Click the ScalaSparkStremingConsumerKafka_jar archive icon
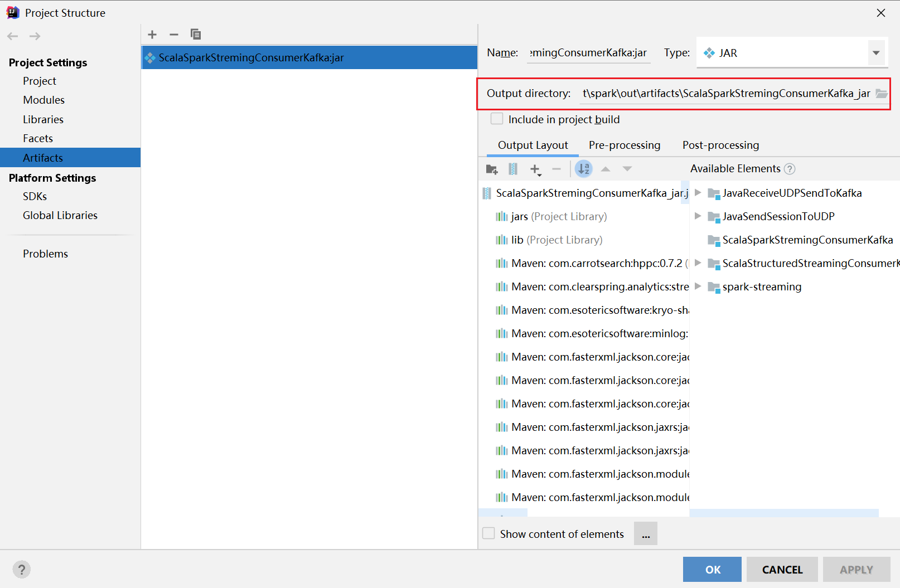This screenshot has height=588, width=900. (487, 193)
